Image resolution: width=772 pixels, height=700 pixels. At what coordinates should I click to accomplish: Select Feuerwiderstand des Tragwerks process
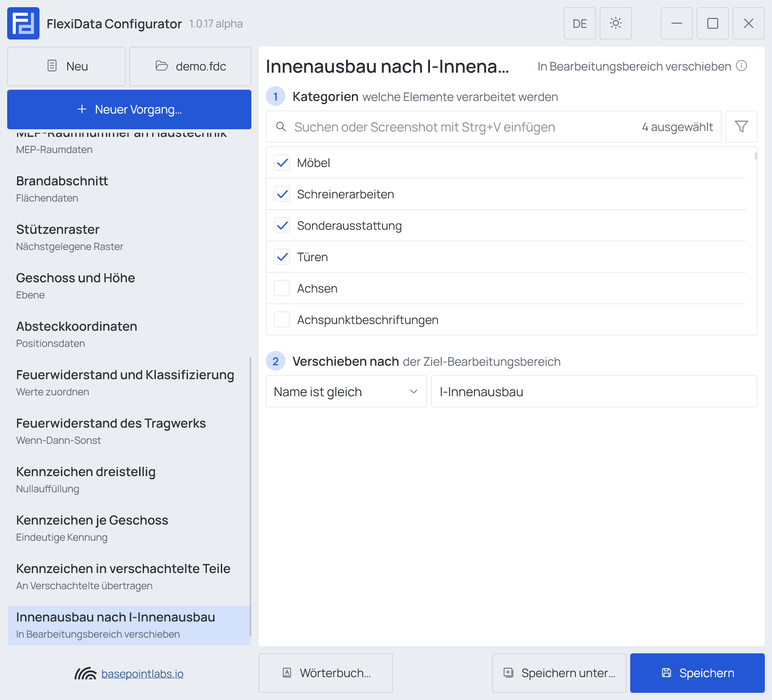[x=128, y=431]
